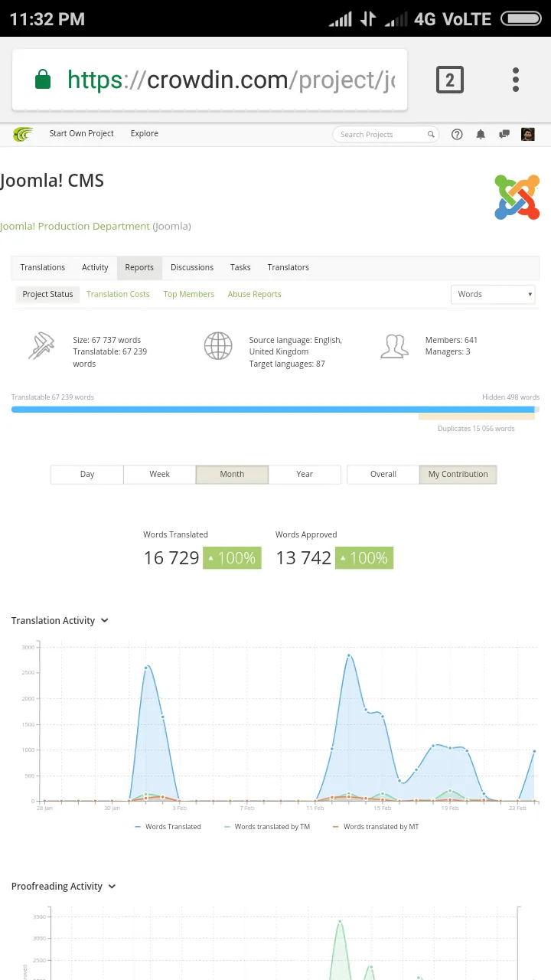Select the Reports tab
The height and width of the screenshot is (980, 551).
click(139, 267)
